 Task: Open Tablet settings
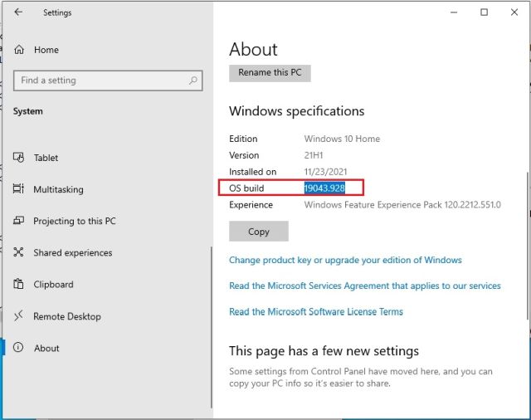click(46, 158)
